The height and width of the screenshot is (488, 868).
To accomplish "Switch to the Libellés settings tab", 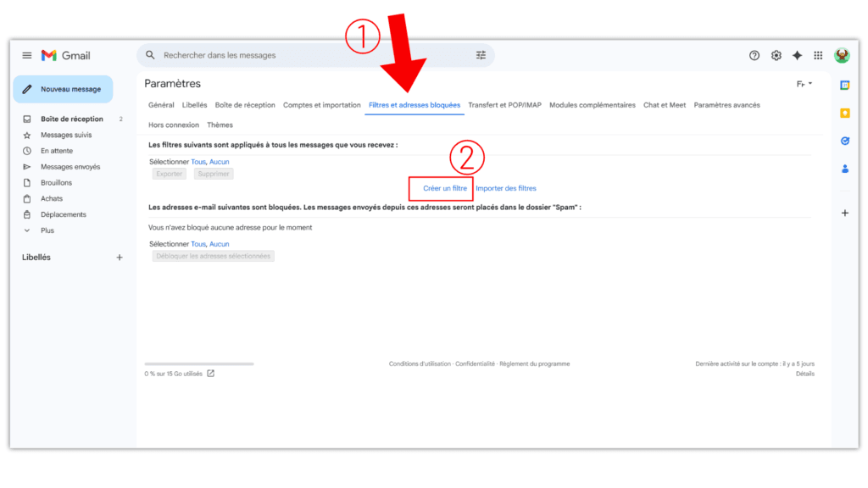I will tap(194, 105).
